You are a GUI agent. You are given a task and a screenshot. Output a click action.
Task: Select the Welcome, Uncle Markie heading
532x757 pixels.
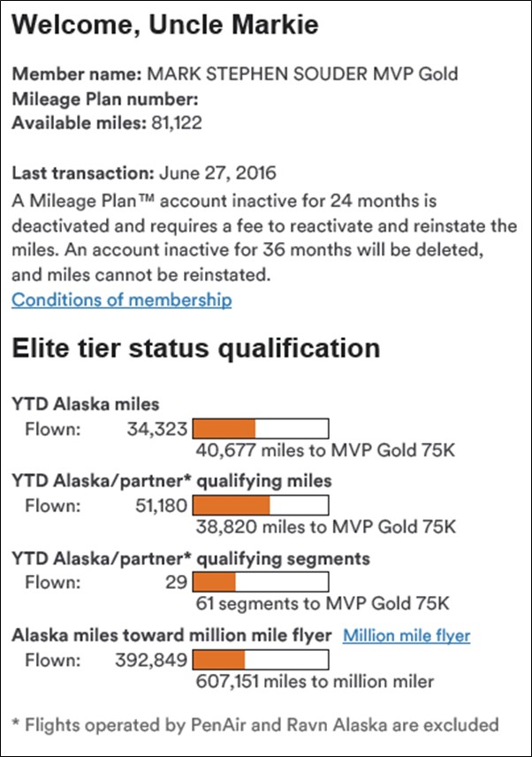click(165, 25)
